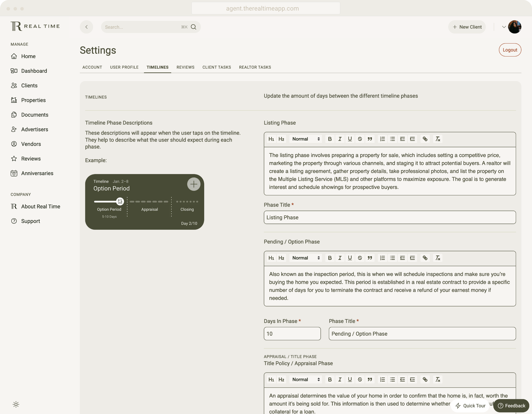Click the New Client button
The height and width of the screenshot is (414, 532).
click(x=467, y=27)
